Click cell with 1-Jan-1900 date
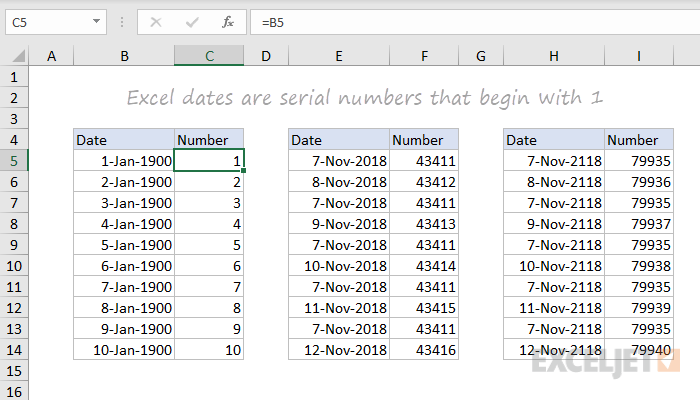Screen dimensions: 700x400 124,161
